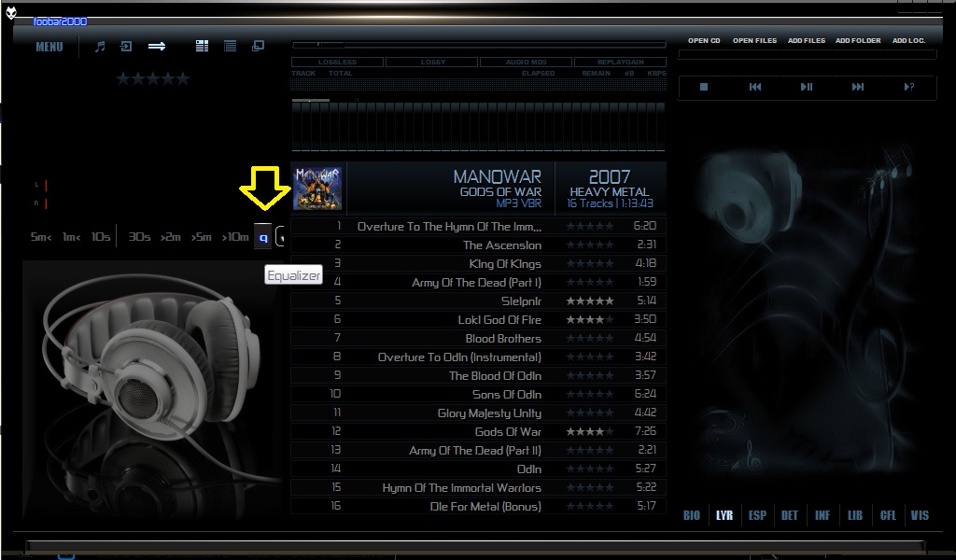Image resolution: width=956 pixels, height=560 pixels.
Task: Switch to the DET tab
Action: 790,515
